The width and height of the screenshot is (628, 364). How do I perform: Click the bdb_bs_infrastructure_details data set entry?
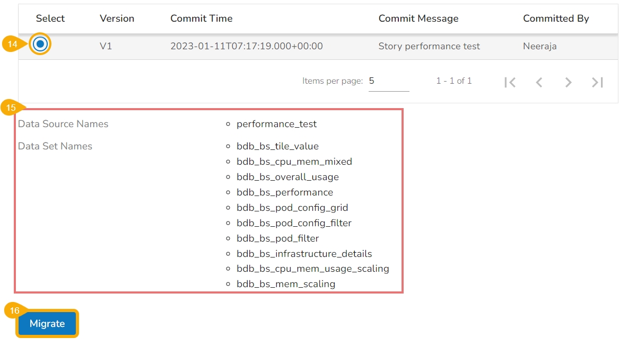point(304,254)
